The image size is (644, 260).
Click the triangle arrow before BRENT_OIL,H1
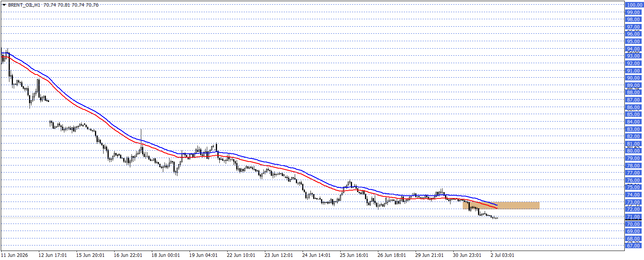[4, 5]
